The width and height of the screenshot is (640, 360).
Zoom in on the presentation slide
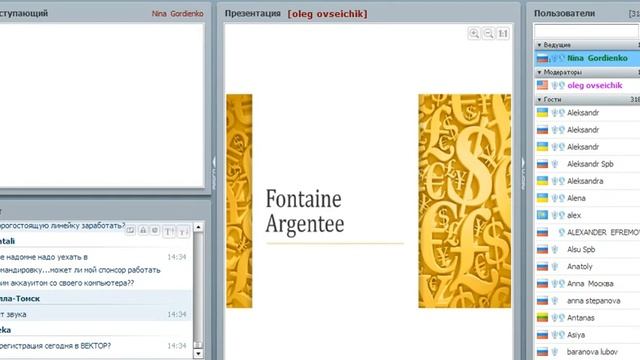tap(474, 33)
